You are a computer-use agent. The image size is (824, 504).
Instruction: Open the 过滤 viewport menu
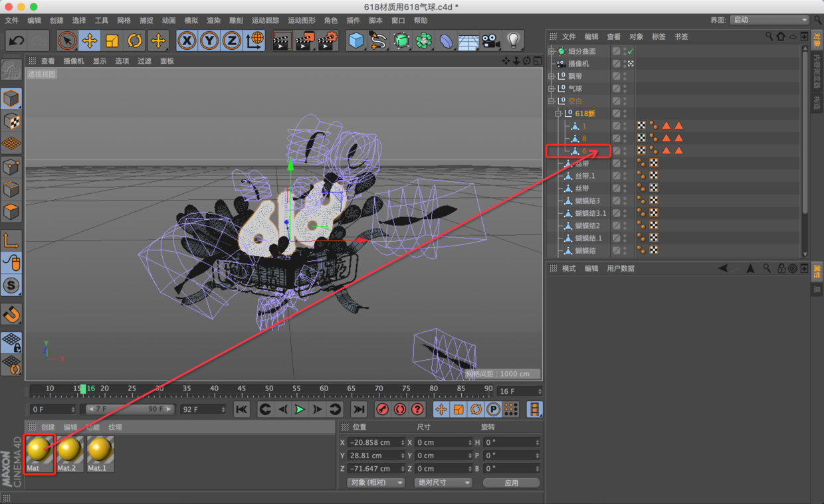click(144, 61)
